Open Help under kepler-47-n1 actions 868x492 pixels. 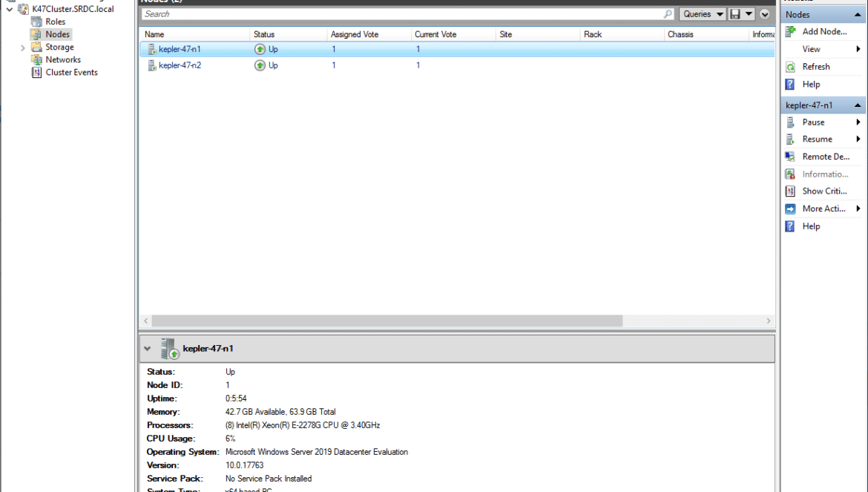[811, 226]
